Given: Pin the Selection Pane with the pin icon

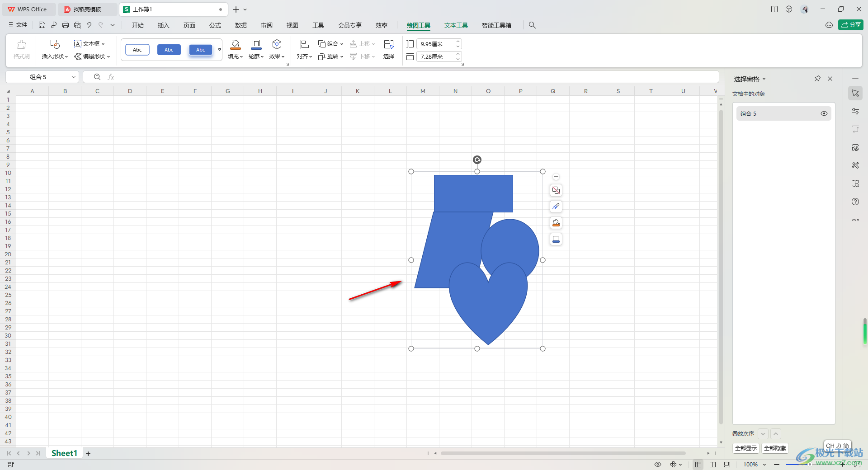Looking at the screenshot, I should pos(817,79).
